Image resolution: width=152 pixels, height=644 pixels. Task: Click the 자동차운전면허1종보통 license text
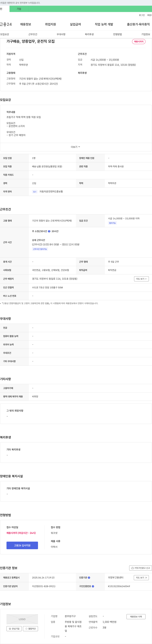click(51, 191)
